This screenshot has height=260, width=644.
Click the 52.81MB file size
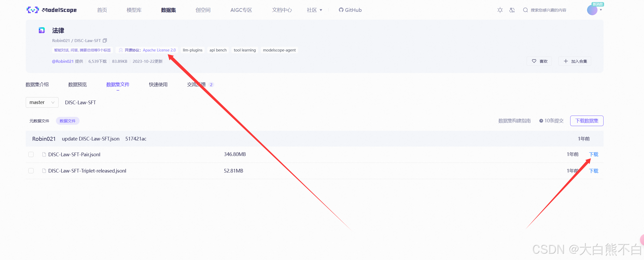[233, 171]
